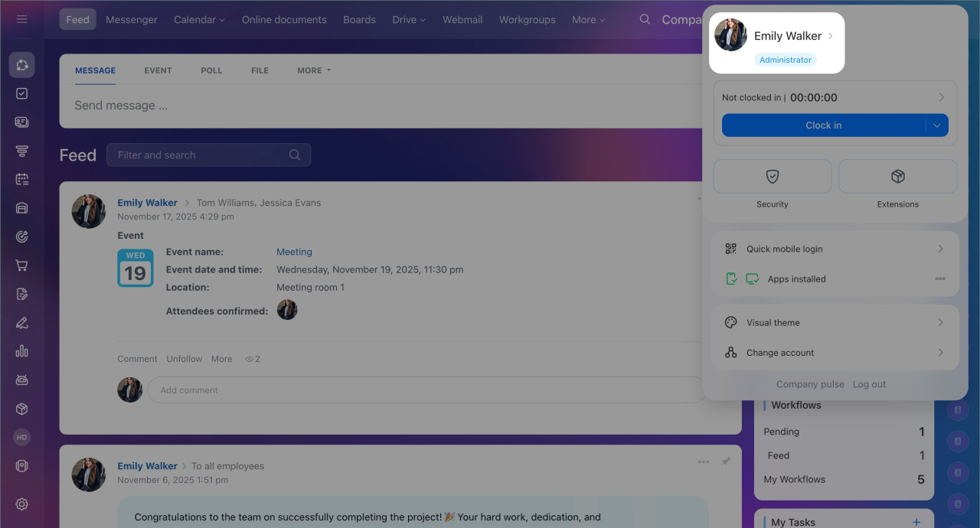
Task: Click the settings gear icon in sidebar
Action: pos(21,504)
